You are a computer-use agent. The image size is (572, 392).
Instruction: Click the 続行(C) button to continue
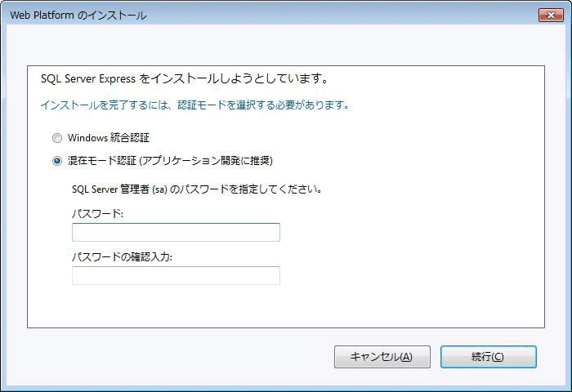(488, 357)
